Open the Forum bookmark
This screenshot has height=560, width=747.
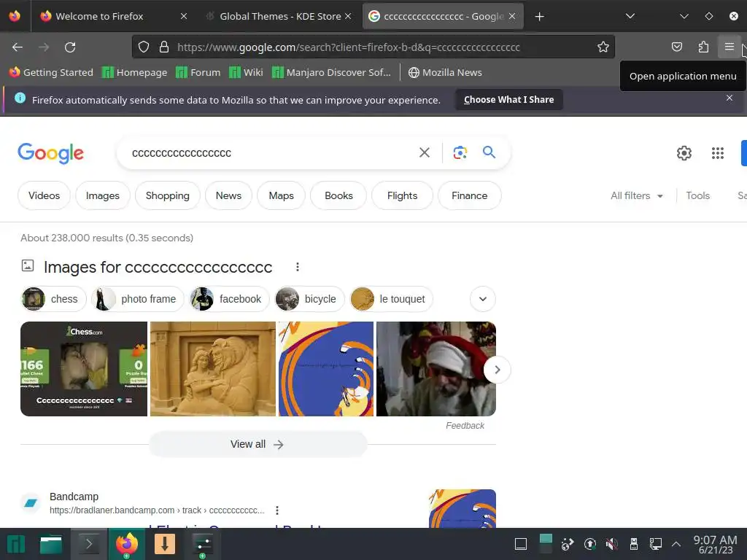(198, 72)
